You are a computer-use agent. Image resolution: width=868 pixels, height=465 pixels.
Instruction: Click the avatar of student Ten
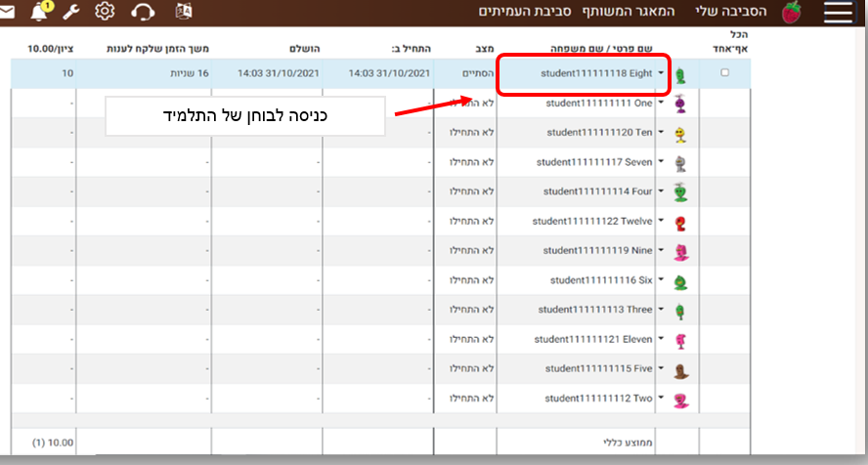click(x=680, y=133)
